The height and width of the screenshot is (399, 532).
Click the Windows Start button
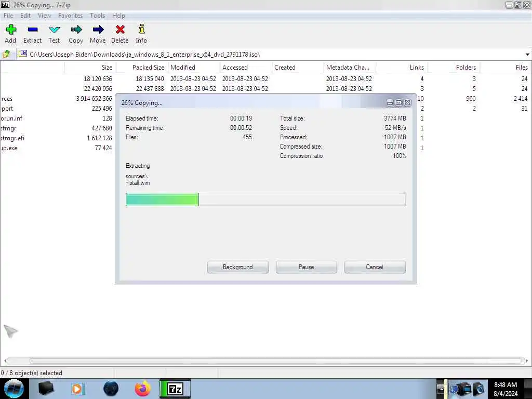click(14, 389)
